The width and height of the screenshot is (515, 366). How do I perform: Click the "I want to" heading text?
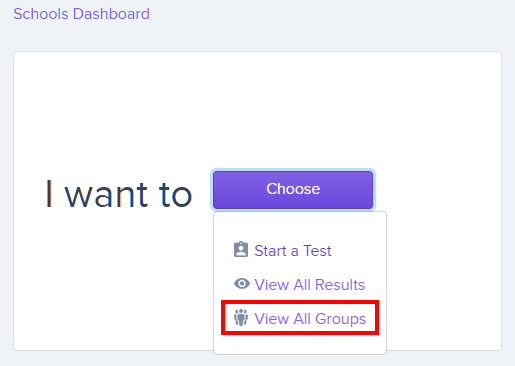click(119, 194)
